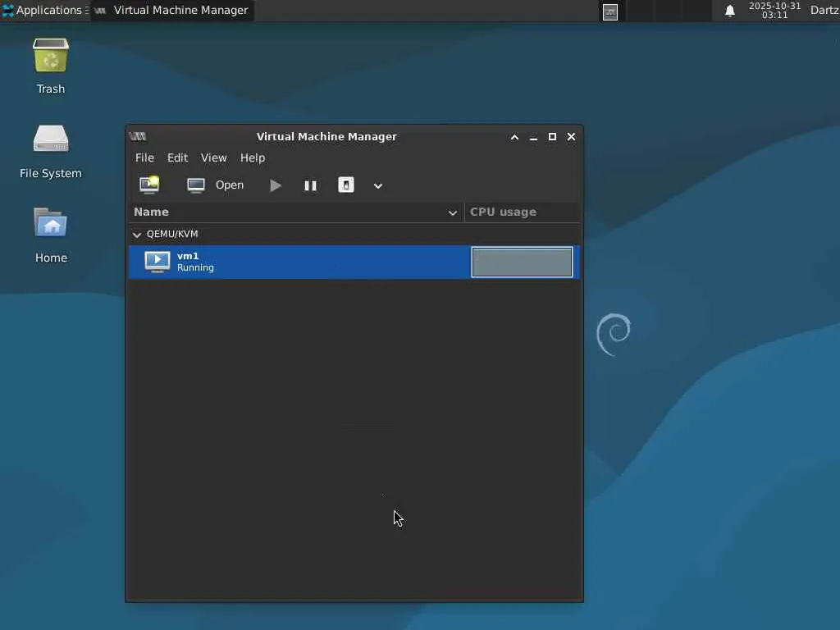The width and height of the screenshot is (840, 630).
Task: Click Virtual Machine Manager taskbar button
Action: click(x=172, y=10)
